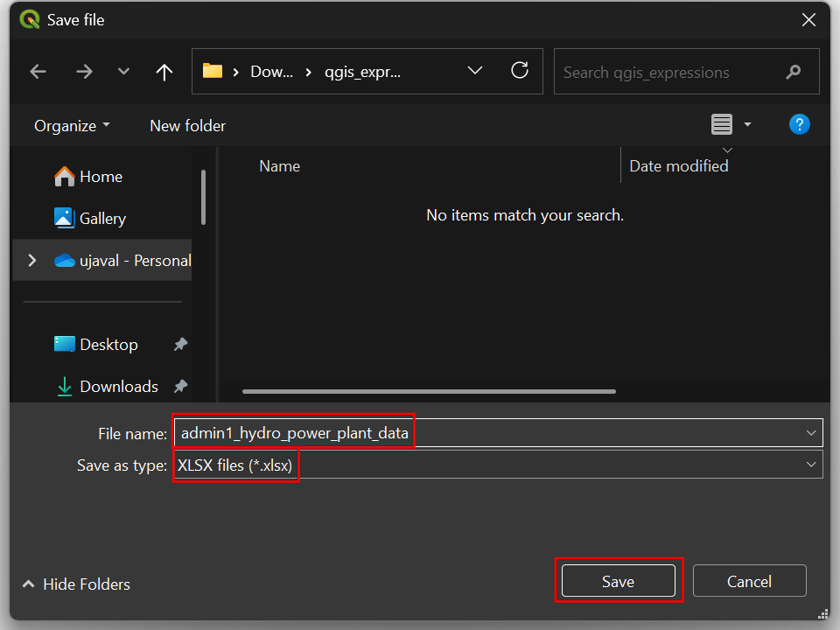Go forward to the next folder

point(84,72)
